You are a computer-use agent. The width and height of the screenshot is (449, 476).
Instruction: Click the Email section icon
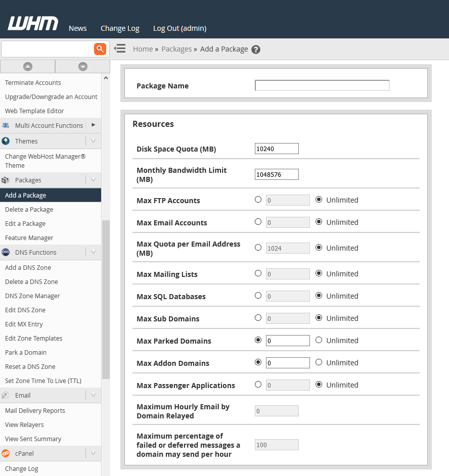point(5,395)
